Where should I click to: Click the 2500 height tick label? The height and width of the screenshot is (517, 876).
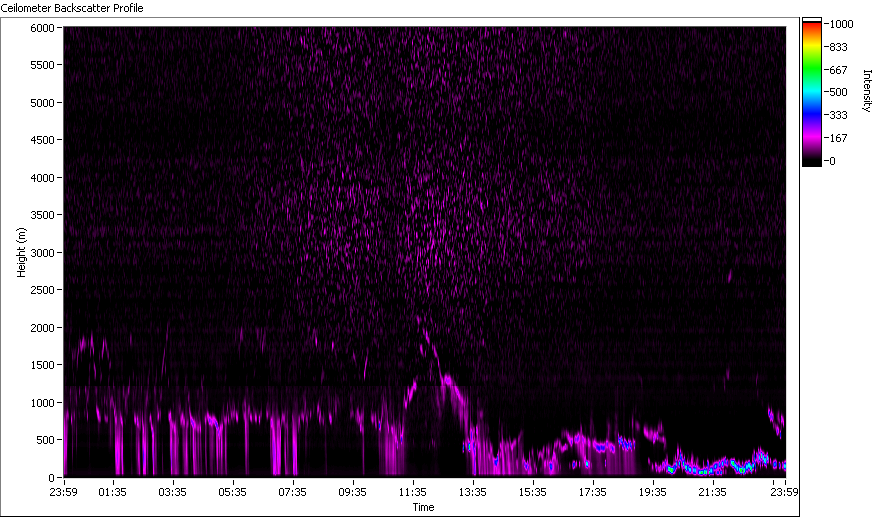pos(42,290)
